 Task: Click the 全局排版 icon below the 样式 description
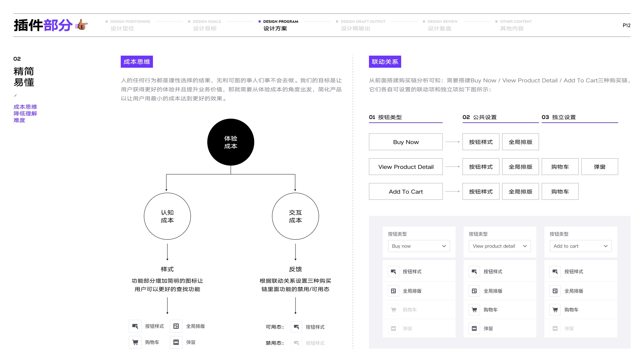click(176, 326)
